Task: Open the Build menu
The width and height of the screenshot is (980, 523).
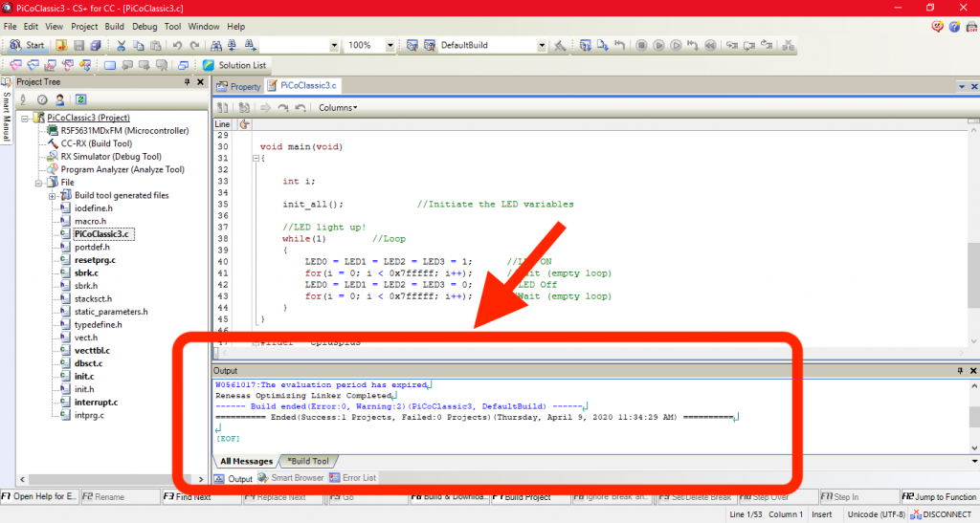Action: pyautogui.click(x=115, y=26)
